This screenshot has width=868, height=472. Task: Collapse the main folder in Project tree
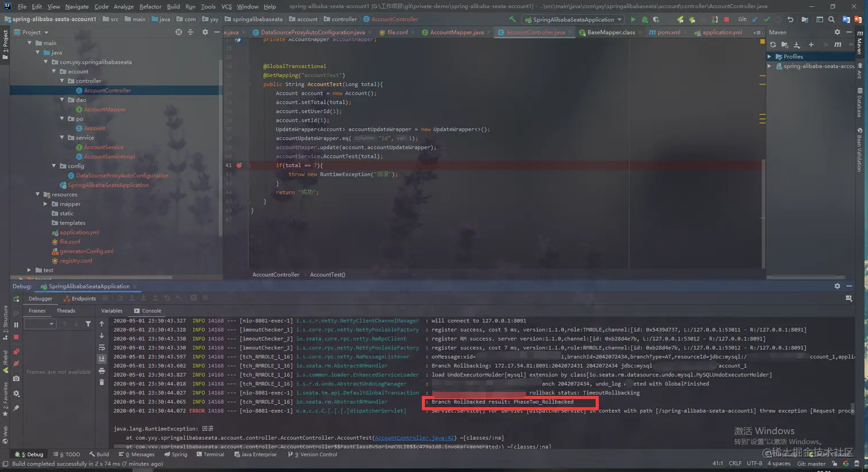(x=30, y=43)
